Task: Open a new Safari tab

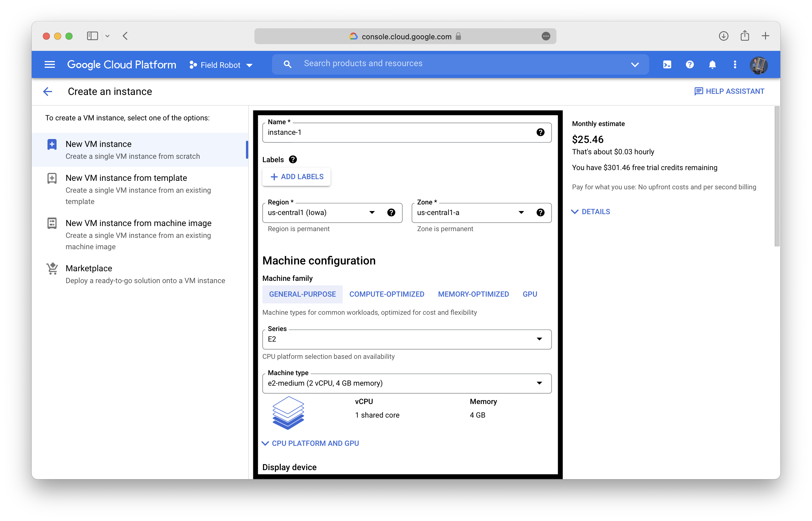Action: click(x=765, y=36)
